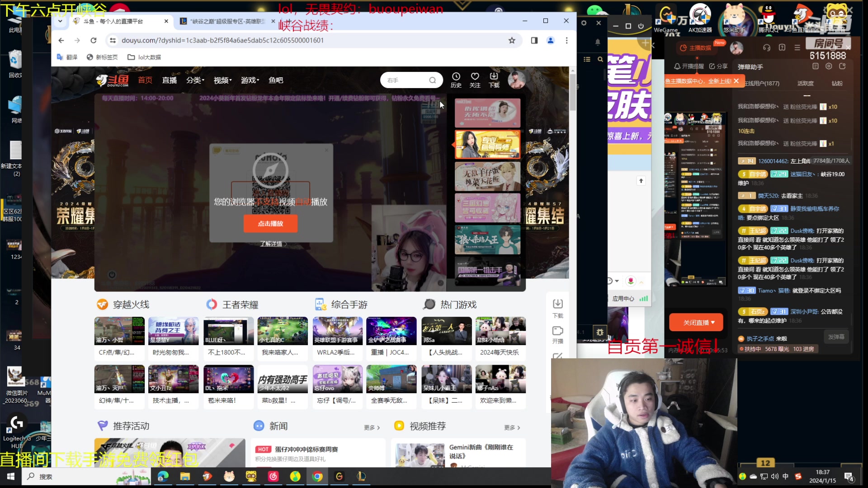The image size is (868, 488).
Task: Open the 关闭直播 dropdown button
Action: pos(696,322)
